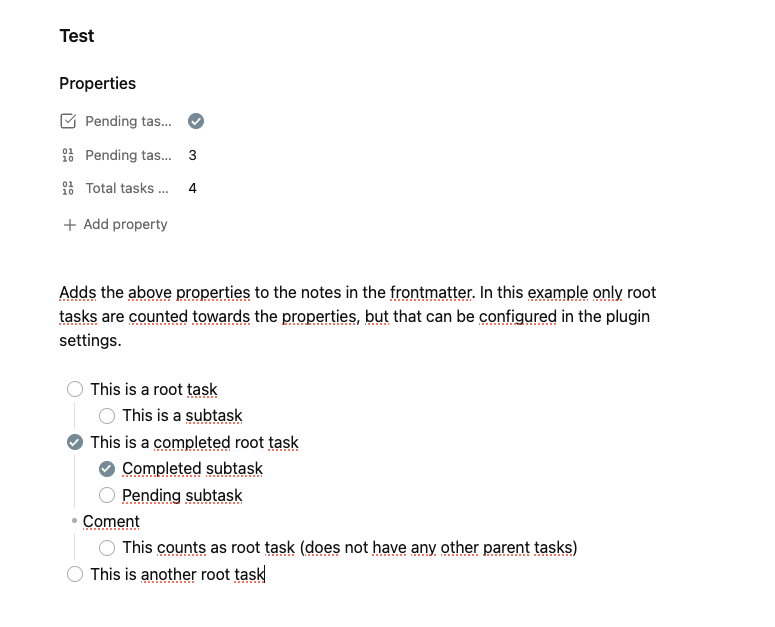
Task: Click the checkbox property type icon
Action: (x=68, y=121)
